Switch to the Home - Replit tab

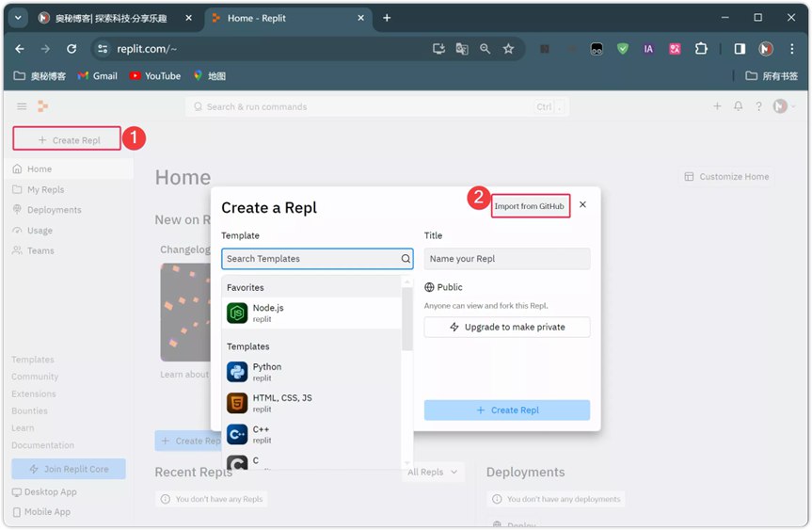point(287,18)
